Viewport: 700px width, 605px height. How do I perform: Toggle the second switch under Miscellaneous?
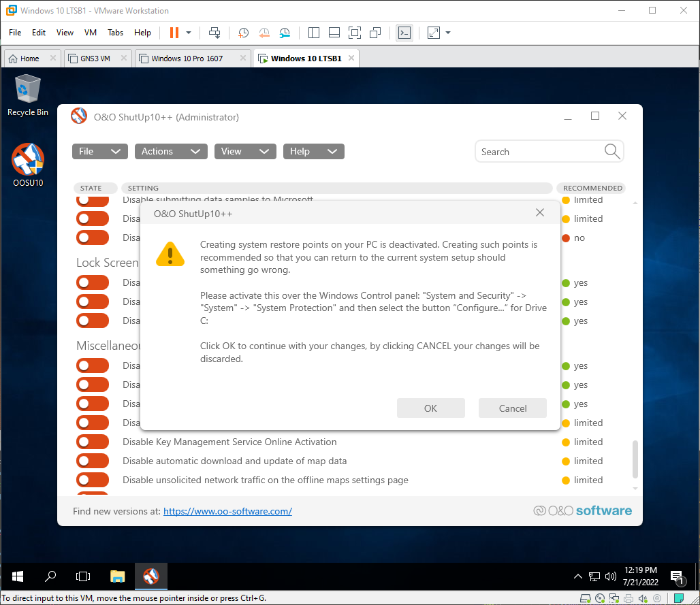coord(93,385)
